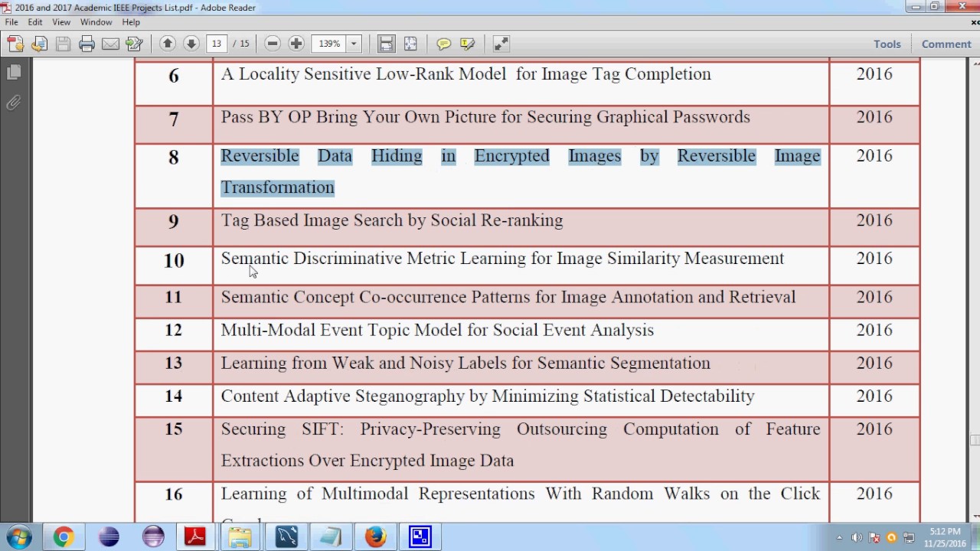Click the Open file toolbar icon
980x551 pixels.
[x=39, y=44]
